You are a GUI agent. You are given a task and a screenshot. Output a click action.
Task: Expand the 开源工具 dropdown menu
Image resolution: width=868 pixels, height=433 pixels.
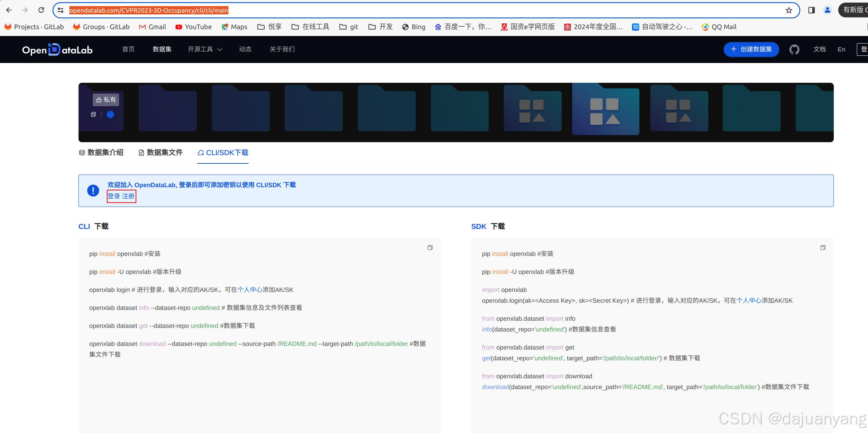coord(205,49)
